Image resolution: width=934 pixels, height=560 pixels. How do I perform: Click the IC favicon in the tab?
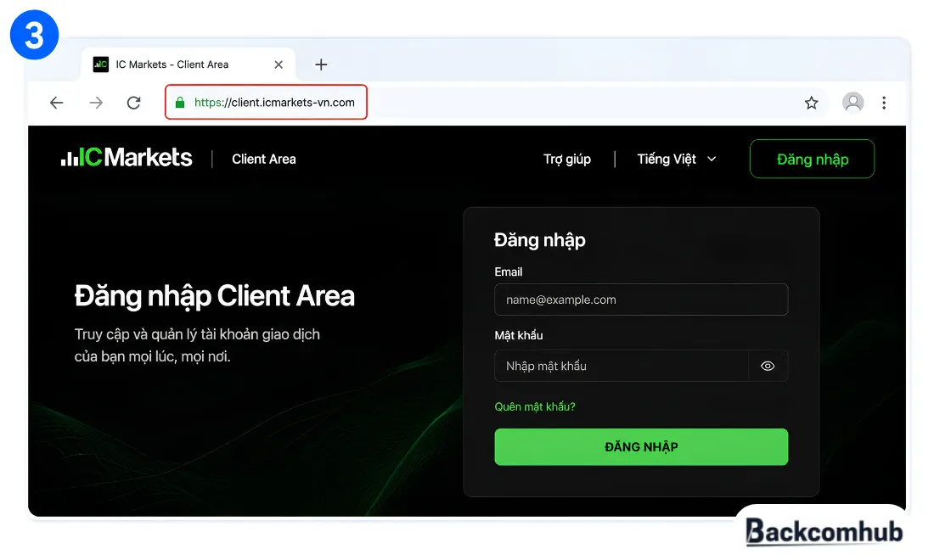101,64
